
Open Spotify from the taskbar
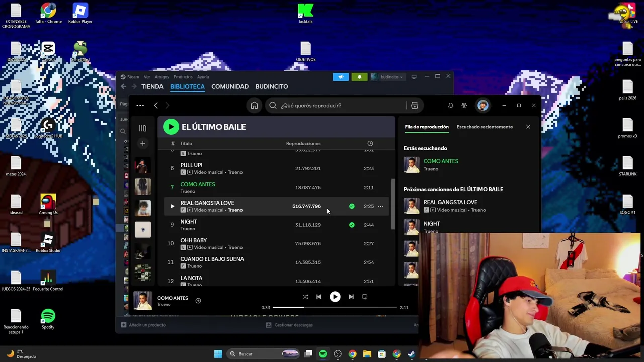[x=323, y=354]
